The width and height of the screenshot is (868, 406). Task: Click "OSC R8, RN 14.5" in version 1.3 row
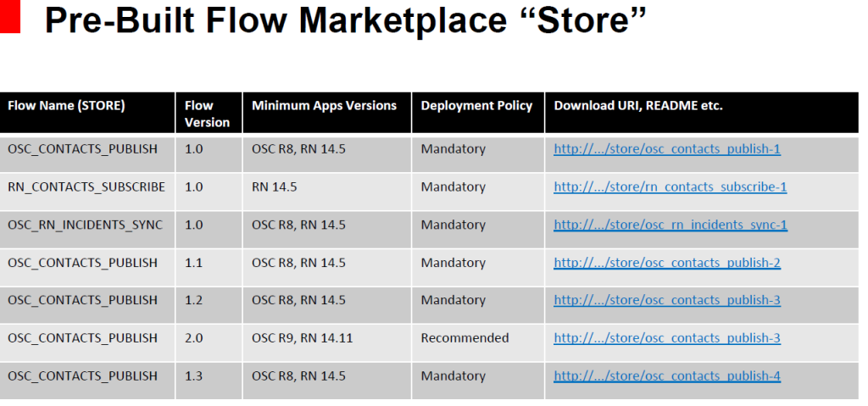click(x=298, y=375)
